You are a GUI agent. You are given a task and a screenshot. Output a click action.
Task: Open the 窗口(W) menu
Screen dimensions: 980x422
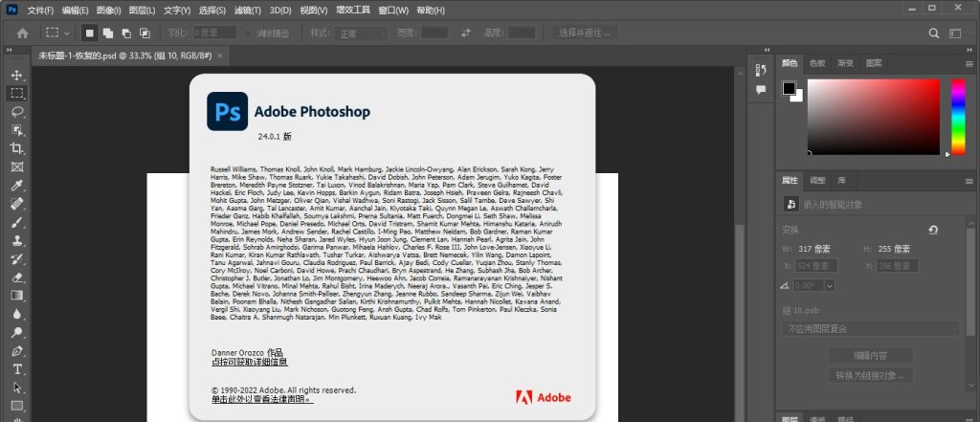393,10
